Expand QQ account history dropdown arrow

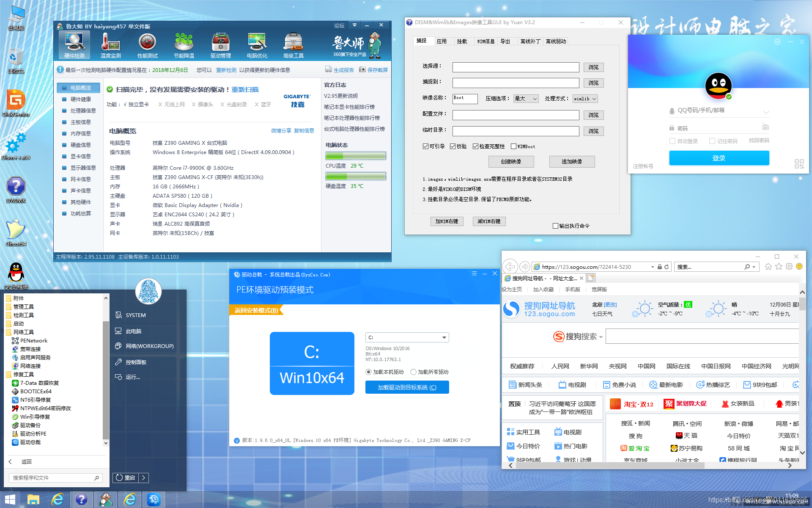tap(766, 112)
